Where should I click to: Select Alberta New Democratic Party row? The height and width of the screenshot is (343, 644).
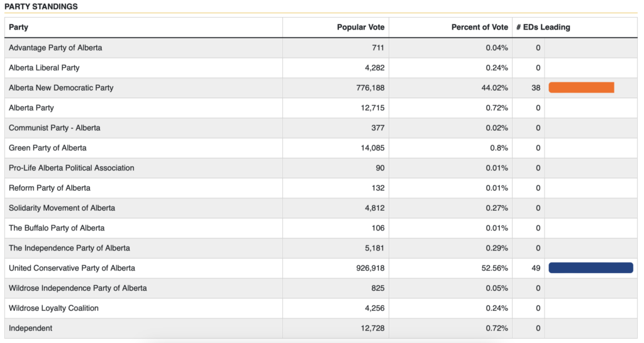pyautogui.click(x=321, y=87)
